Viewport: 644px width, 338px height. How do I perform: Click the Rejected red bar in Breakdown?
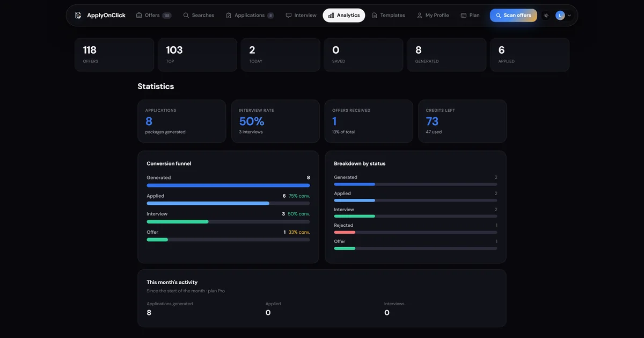coord(345,232)
